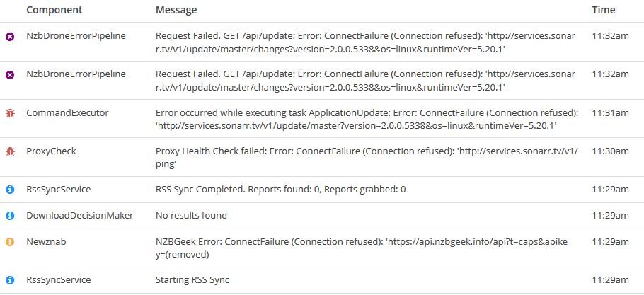This screenshot has width=644, height=295.
Task: Click the red bug icon beside CommandExecutor
Action: 10,113
